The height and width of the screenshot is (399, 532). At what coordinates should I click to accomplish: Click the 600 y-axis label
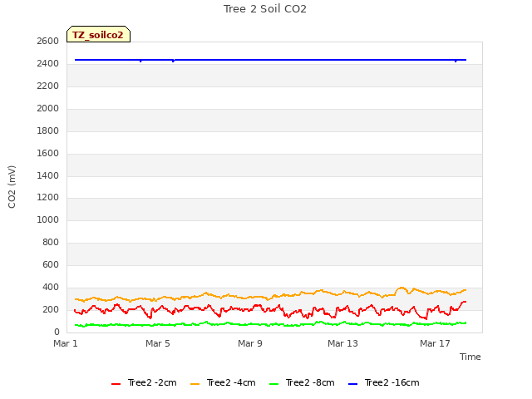[x=51, y=264]
